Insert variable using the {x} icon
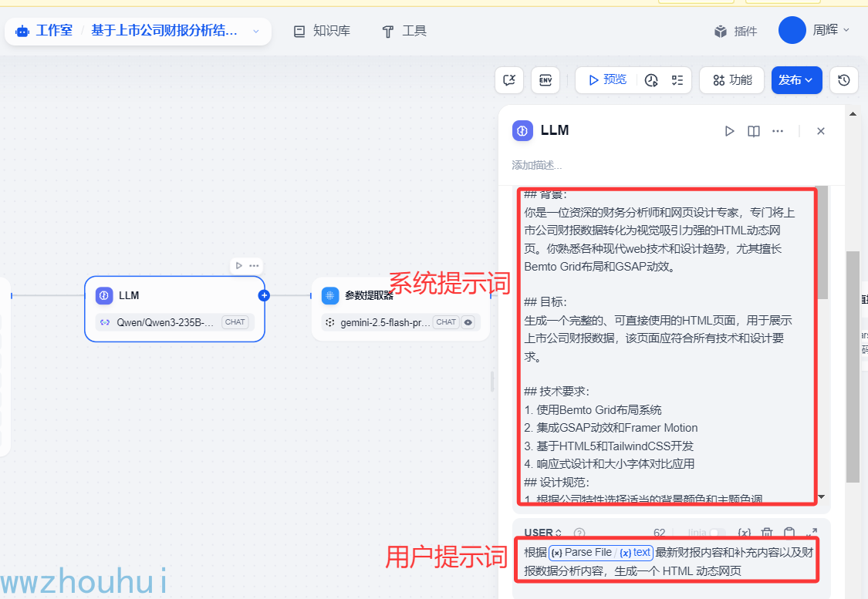Image resolution: width=868 pixels, height=599 pixels. (745, 533)
